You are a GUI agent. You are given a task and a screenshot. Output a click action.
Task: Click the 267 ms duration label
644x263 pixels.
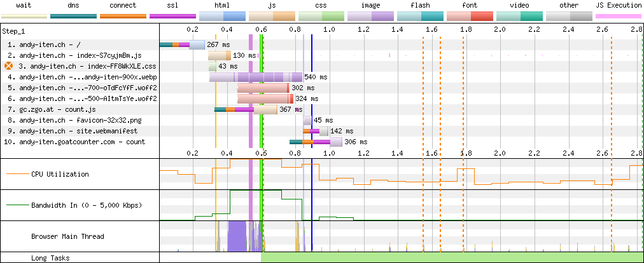click(219, 44)
